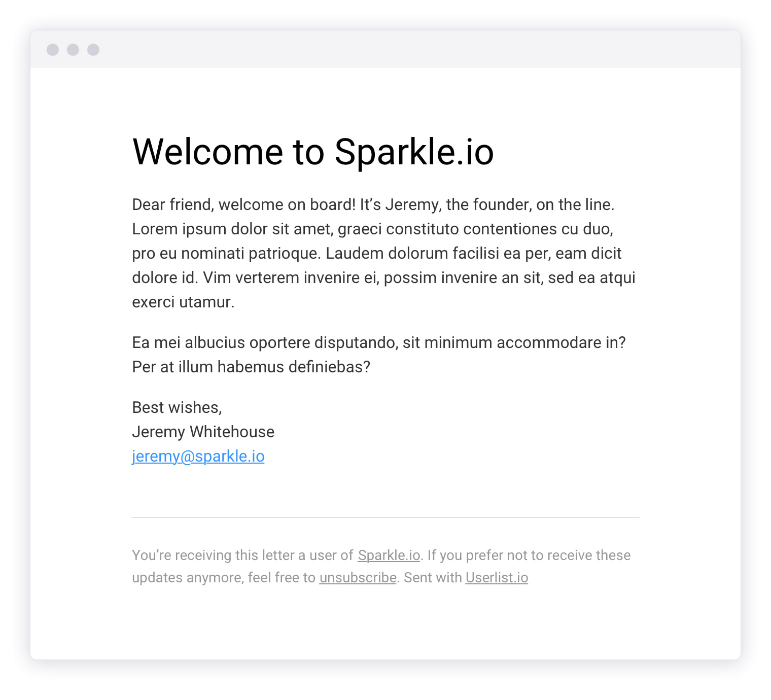
Task: Click the Best wishes closing line
Action: [177, 407]
